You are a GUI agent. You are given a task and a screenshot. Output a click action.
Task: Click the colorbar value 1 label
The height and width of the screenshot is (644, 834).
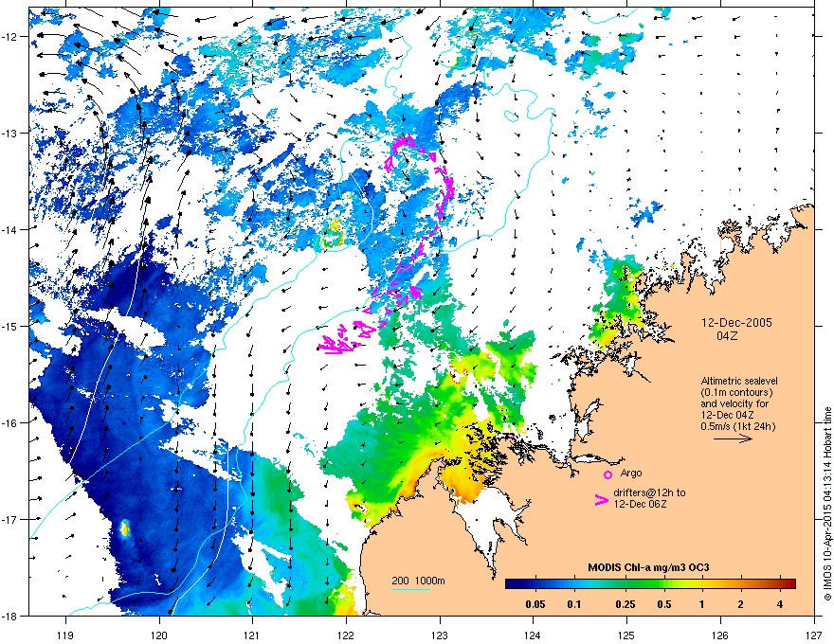702,604
